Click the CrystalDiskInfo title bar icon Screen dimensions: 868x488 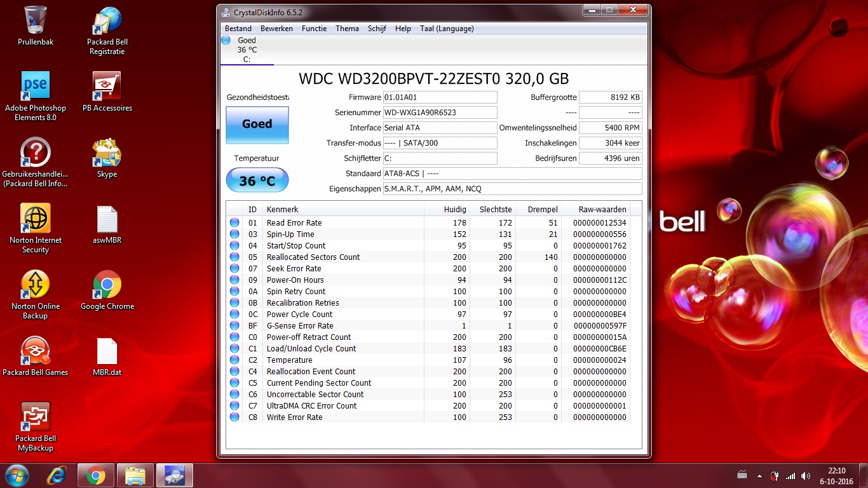[x=226, y=11]
